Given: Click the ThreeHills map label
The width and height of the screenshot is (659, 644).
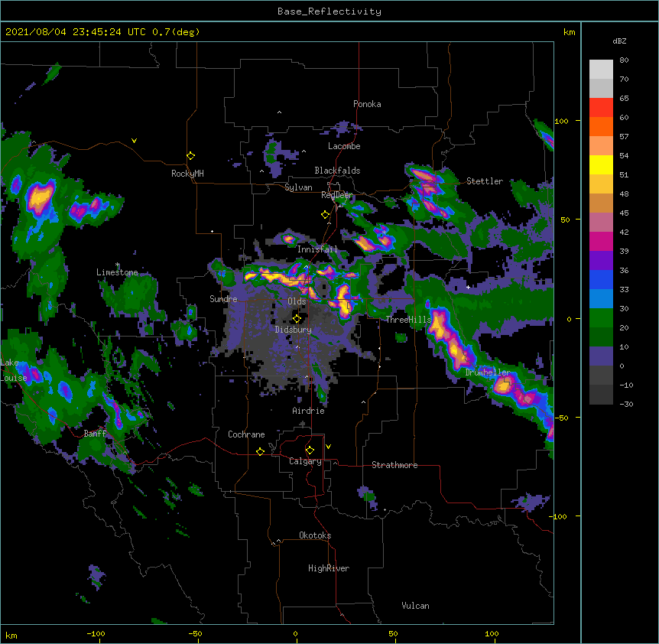Looking at the screenshot, I should tap(408, 320).
